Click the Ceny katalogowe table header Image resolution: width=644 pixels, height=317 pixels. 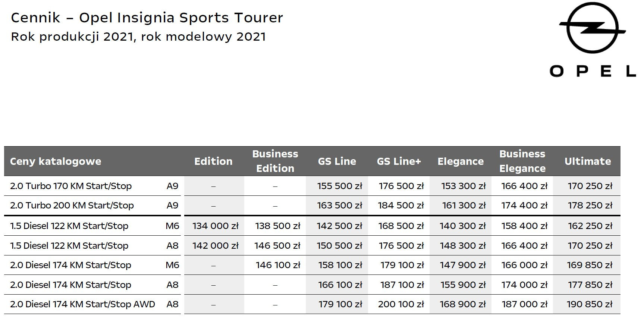[x=56, y=161]
